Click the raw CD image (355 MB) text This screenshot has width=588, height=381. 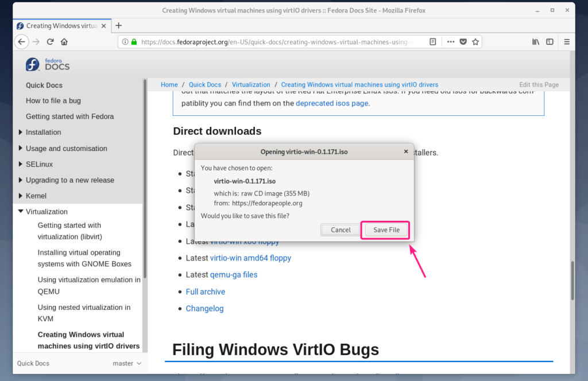275,193
